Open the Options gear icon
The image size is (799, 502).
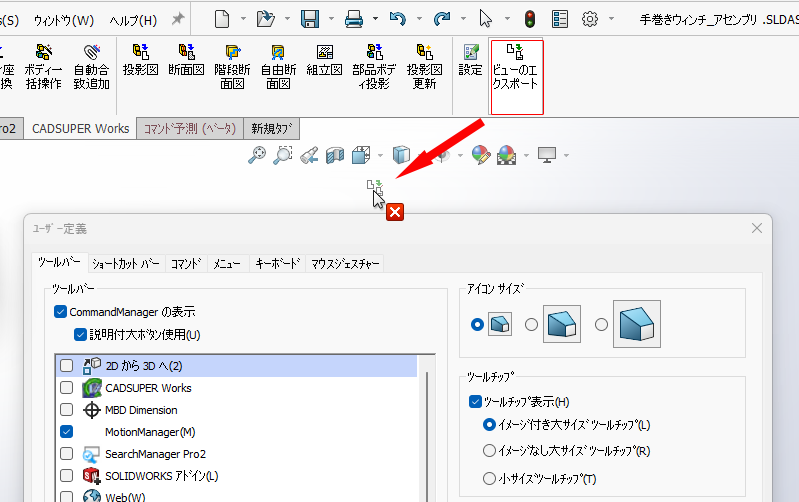tap(590, 19)
